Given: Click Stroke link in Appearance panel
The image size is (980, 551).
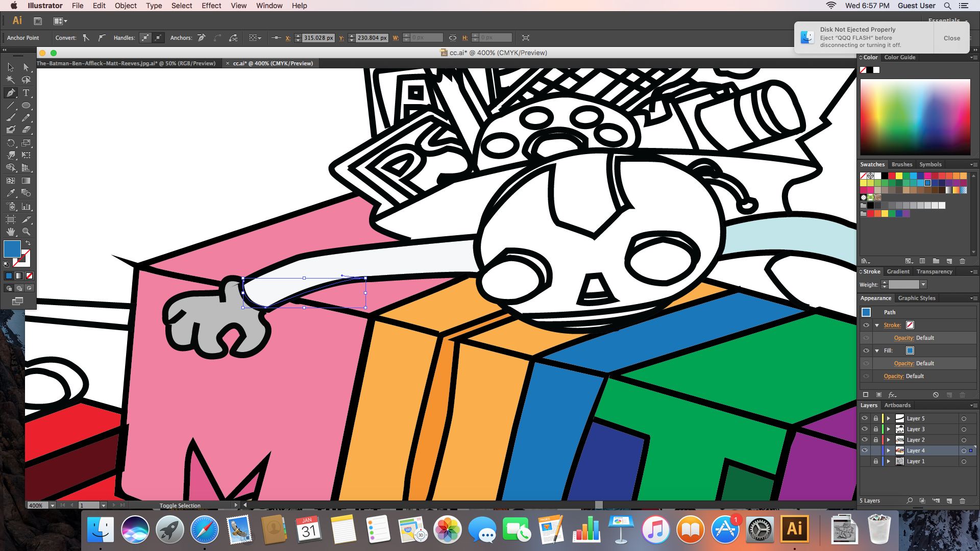Looking at the screenshot, I should (x=892, y=325).
